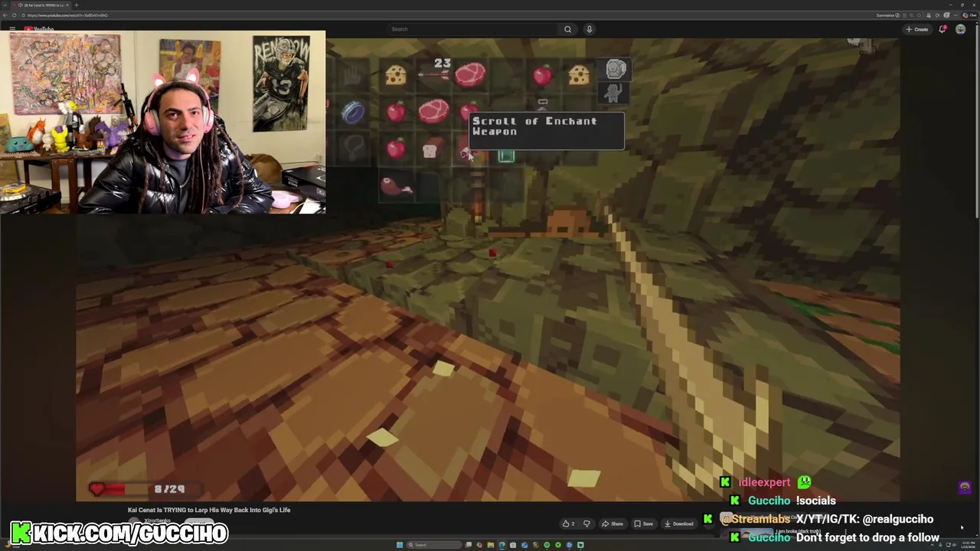Open the YouTube hamburger guide menu

point(12,29)
